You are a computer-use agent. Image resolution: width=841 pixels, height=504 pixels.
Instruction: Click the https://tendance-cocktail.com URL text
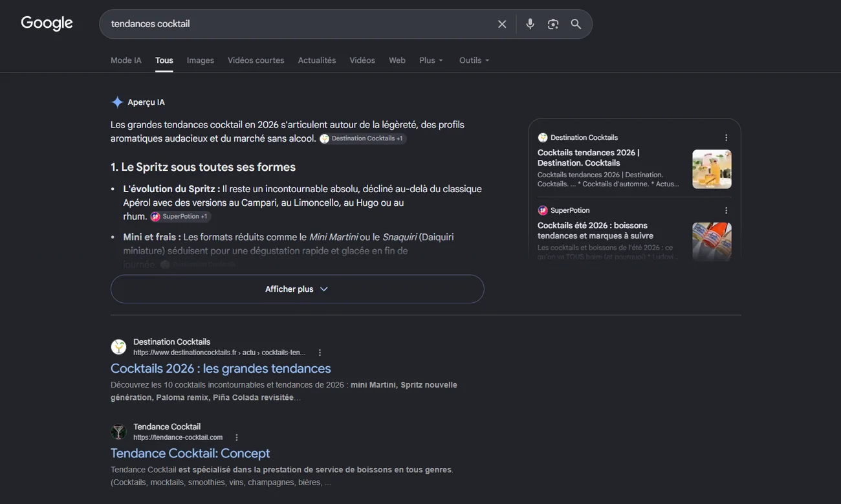click(x=178, y=437)
